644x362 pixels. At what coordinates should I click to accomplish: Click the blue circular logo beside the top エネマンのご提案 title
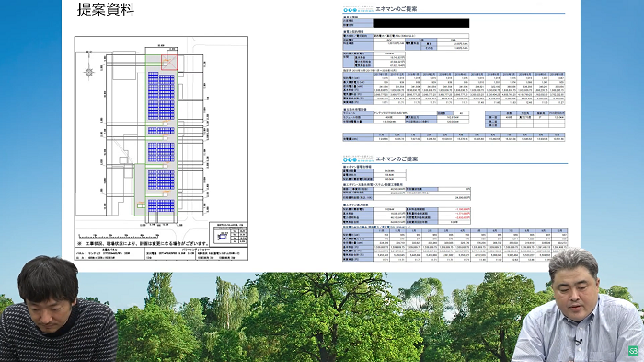coord(351,9)
